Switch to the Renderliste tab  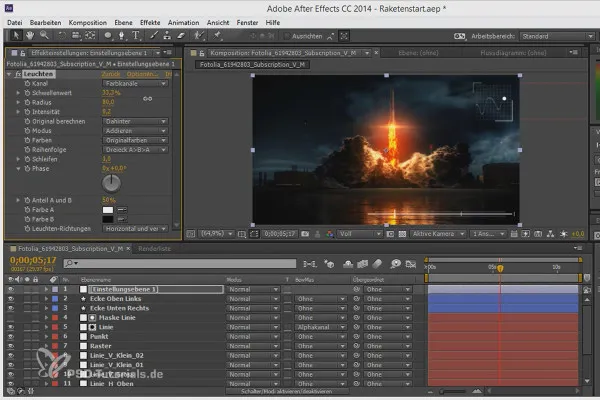click(x=154, y=248)
